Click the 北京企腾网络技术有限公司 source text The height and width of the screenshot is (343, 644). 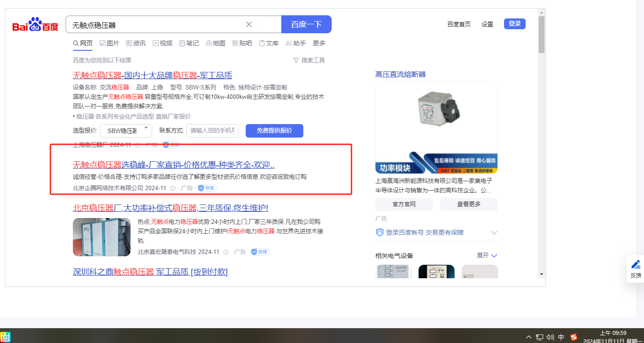(x=108, y=188)
